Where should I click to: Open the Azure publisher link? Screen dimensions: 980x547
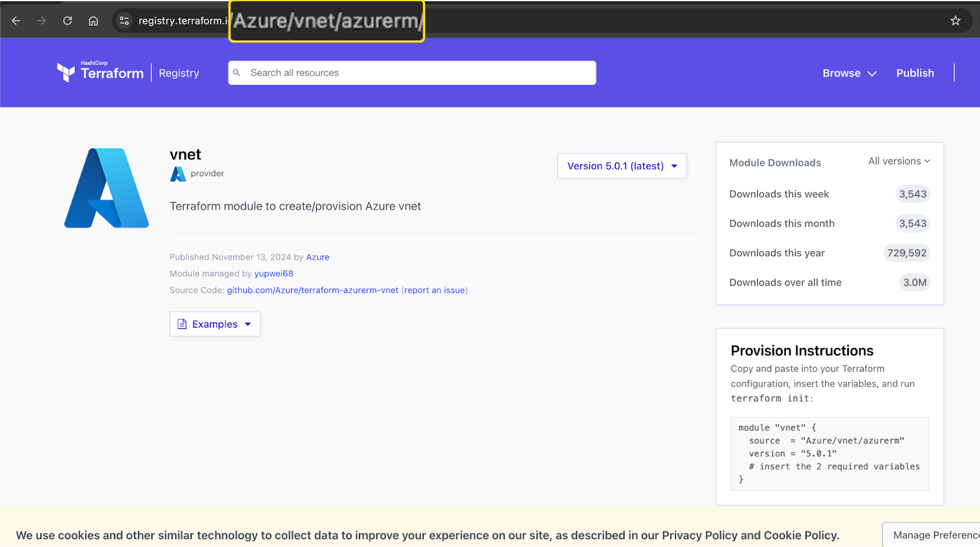click(318, 257)
